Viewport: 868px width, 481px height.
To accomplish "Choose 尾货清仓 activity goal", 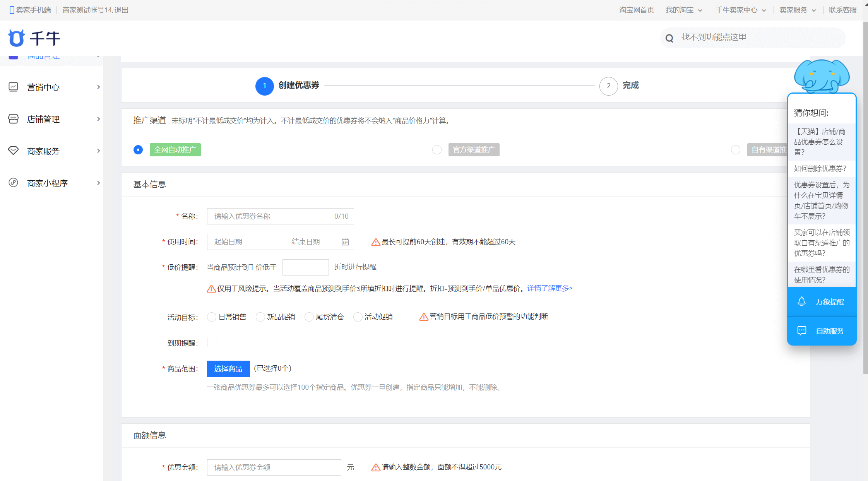I will (309, 317).
